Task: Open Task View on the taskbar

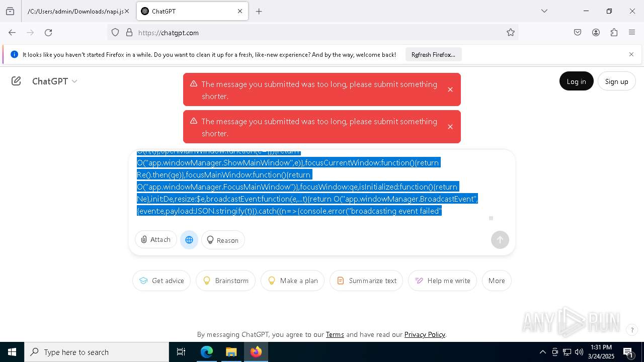Action: [x=181, y=352]
